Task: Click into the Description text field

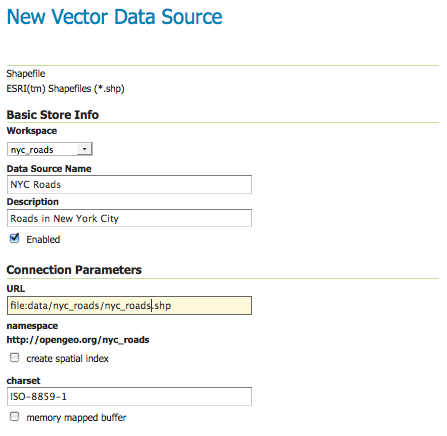Action: pos(129,218)
